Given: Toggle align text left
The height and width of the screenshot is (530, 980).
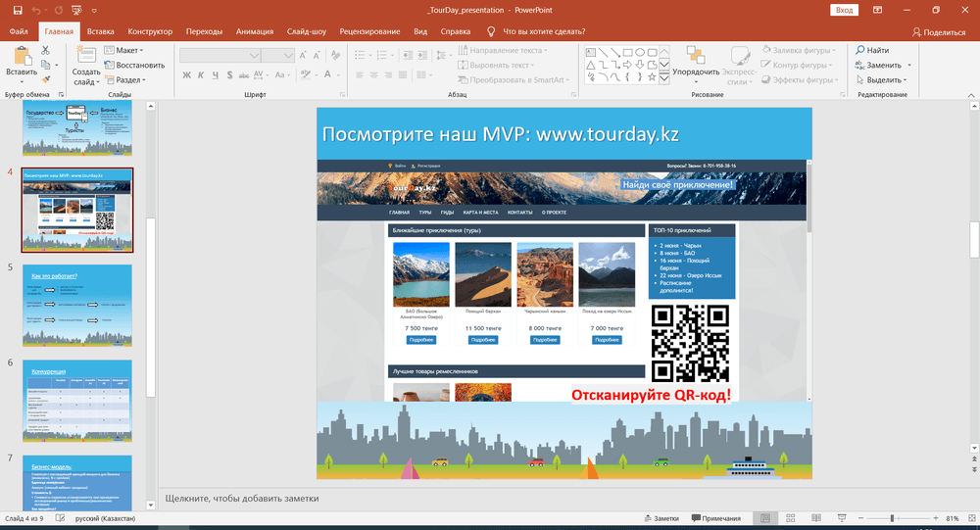Looking at the screenshot, I should pos(360,75).
